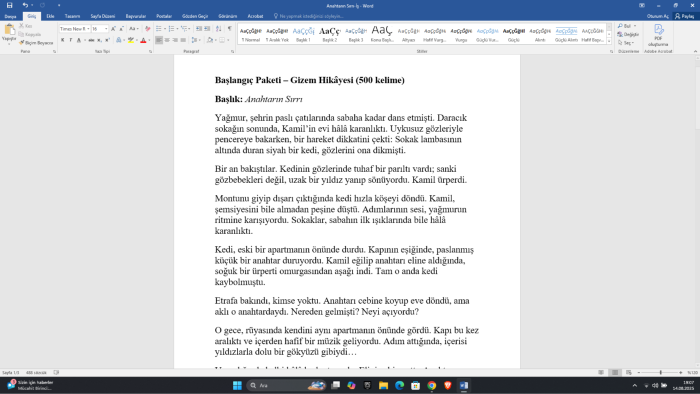The width and height of the screenshot is (700, 394).
Task: Open the borders dropdown arrow
Action: click(228, 40)
